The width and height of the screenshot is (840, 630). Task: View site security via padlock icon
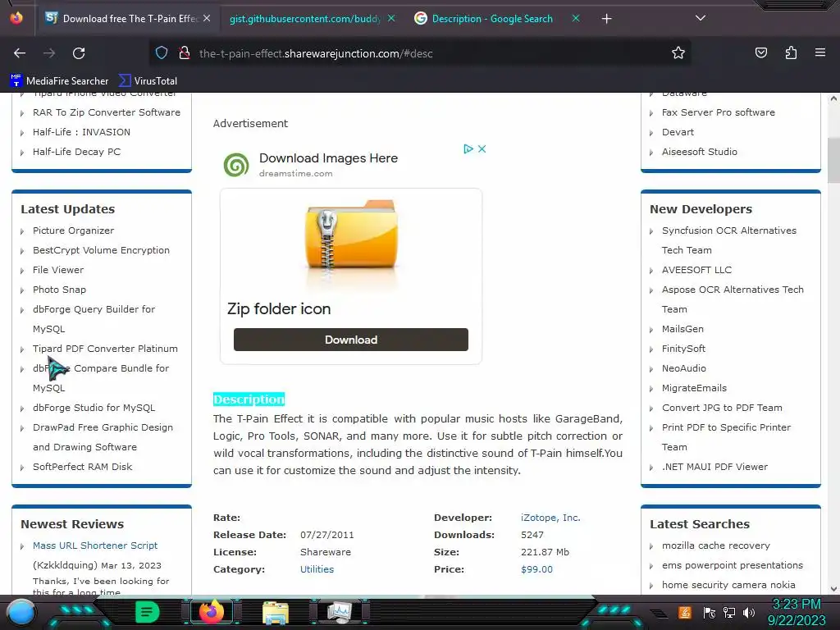point(185,53)
